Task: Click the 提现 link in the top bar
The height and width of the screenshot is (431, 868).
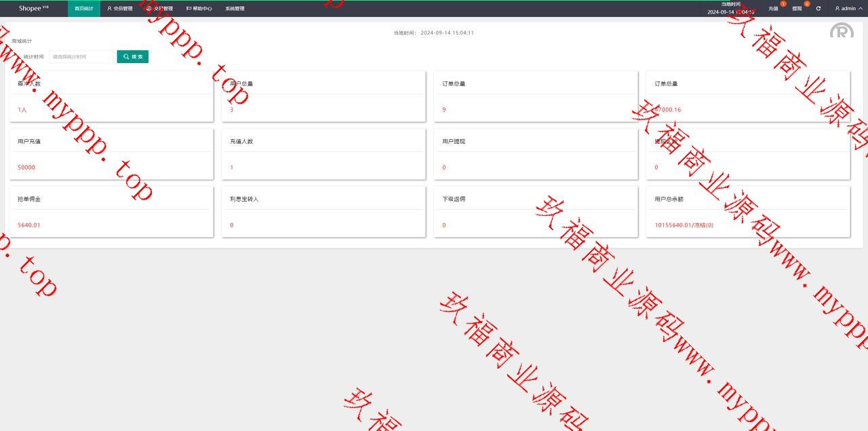Action: tap(797, 9)
